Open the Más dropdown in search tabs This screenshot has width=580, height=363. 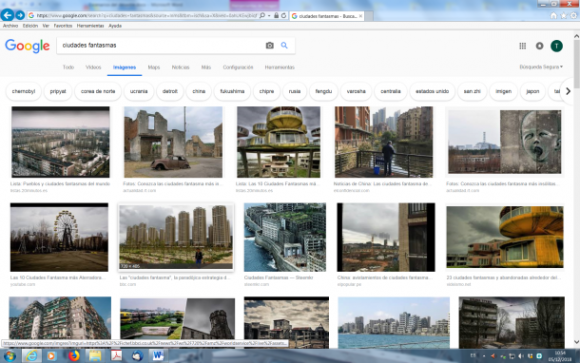tap(206, 67)
